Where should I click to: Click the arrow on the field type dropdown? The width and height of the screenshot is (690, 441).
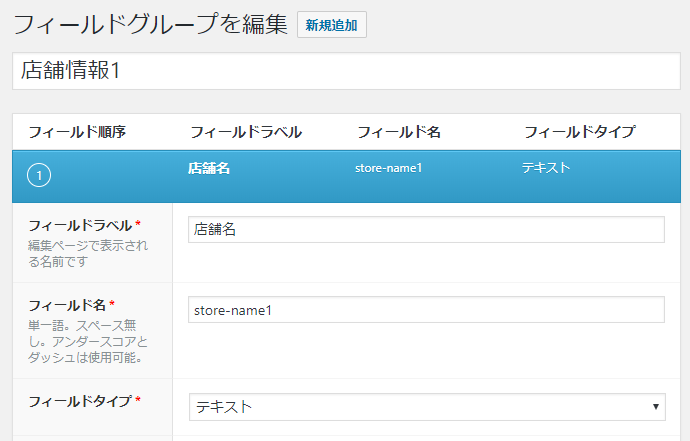pyautogui.click(x=655, y=407)
